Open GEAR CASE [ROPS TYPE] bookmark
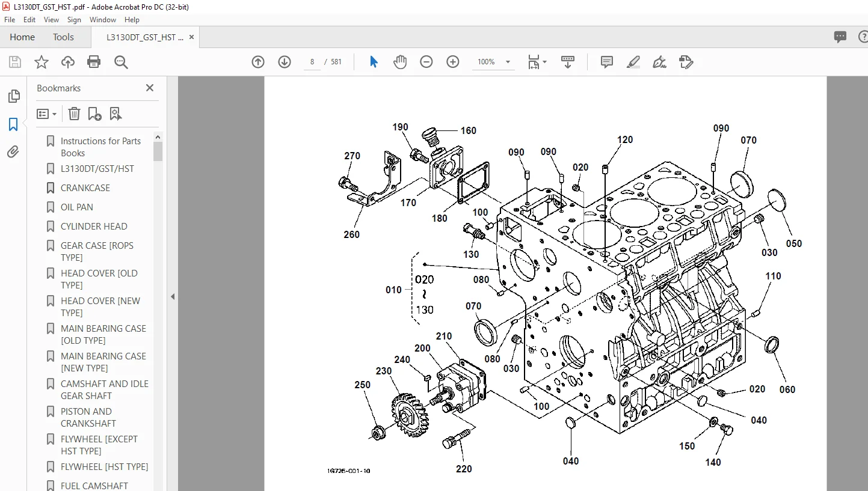 (x=97, y=251)
